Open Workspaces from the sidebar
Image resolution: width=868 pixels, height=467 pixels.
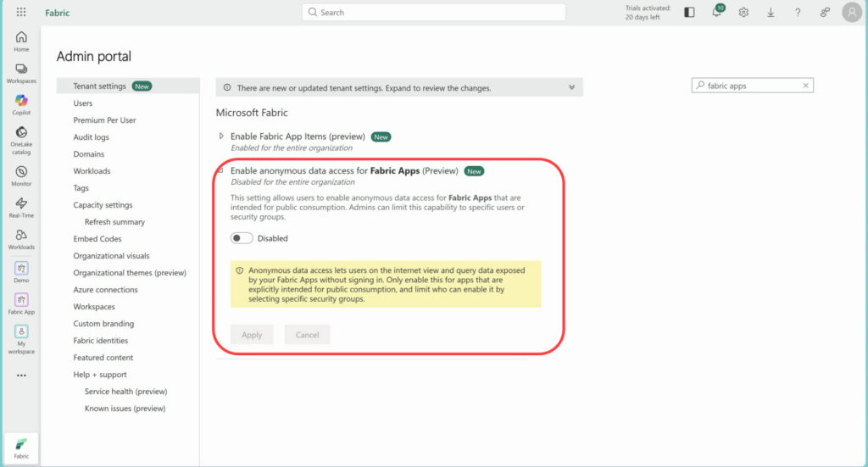click(21, 73)
